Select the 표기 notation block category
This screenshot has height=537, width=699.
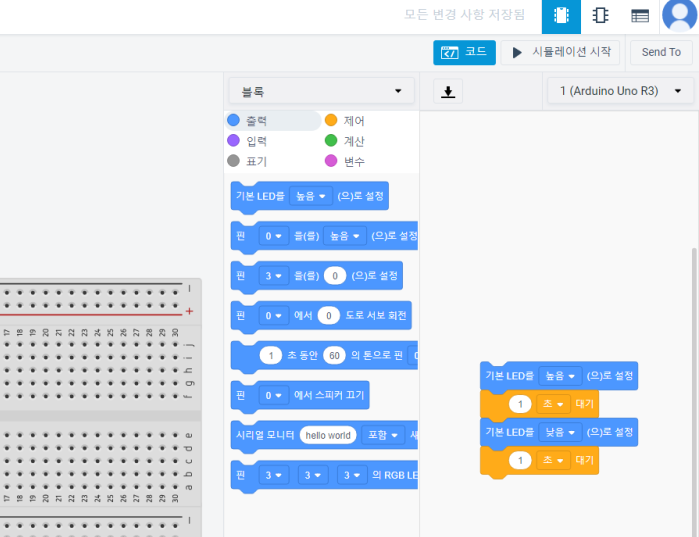point(247,161)
